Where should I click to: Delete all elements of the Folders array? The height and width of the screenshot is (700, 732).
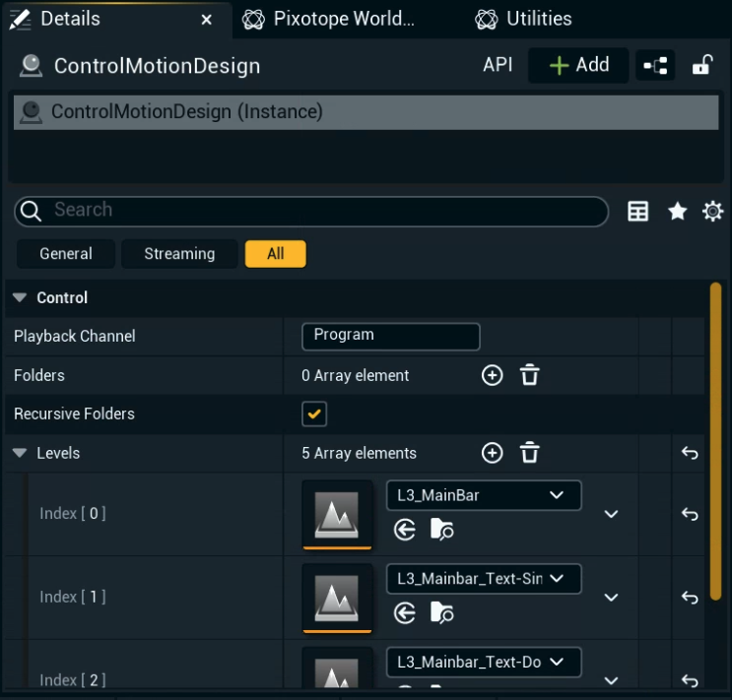coord(530,375)
